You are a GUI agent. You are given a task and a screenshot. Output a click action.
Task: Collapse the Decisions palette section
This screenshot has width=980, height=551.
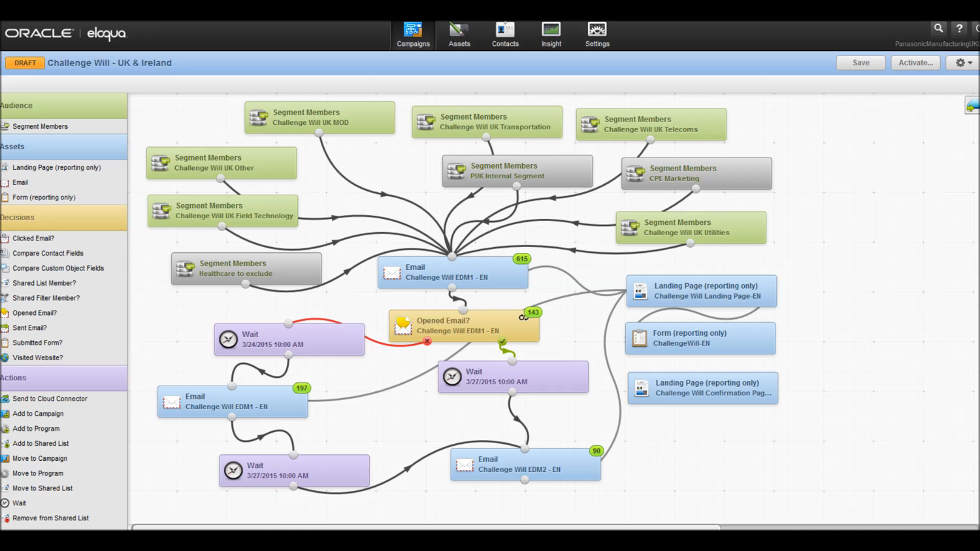click(63, 217)
